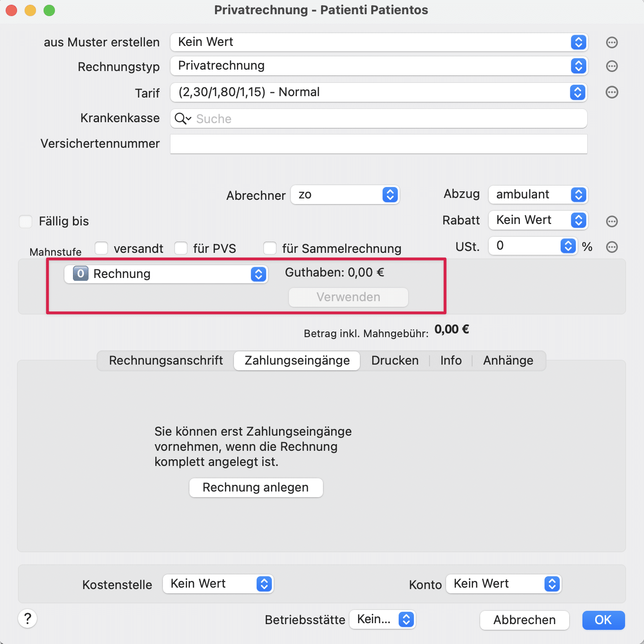
Task: Open the ellipsis icon next to Rabatt
Action: [612, 221]
